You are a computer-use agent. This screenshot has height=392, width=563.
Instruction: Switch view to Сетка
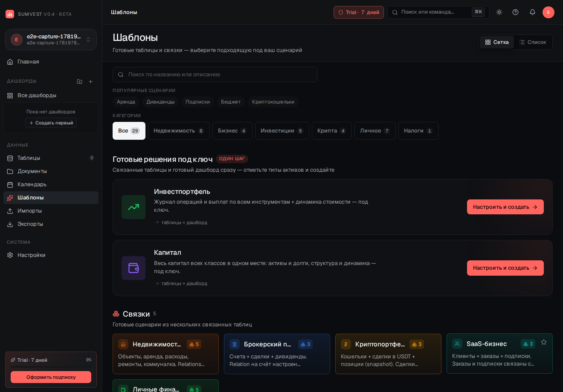(x=497, y=42)
